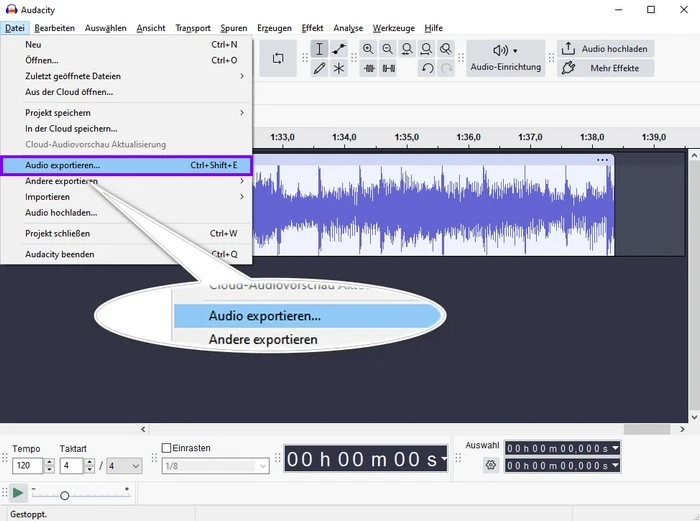
Task: Open the Effekt menu
Action: click(x=312, y=28)
